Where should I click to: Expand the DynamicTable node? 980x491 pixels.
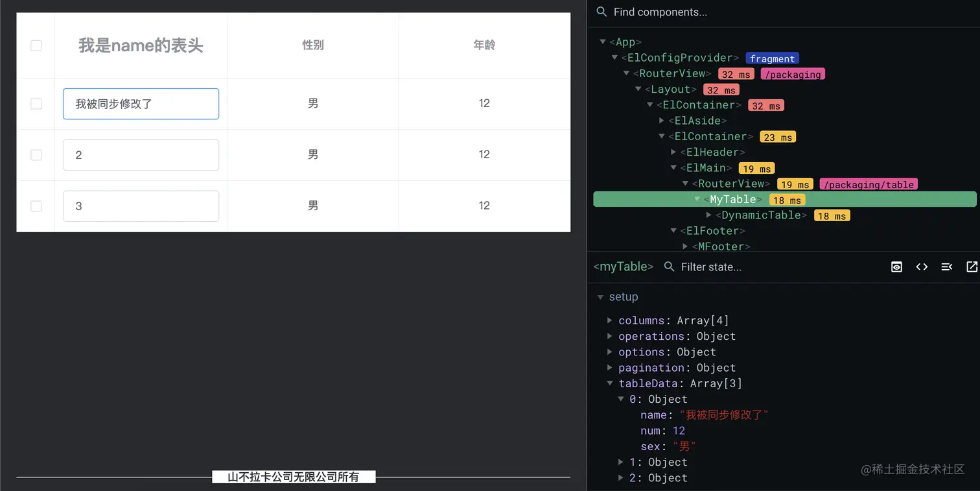pos(709,215)
